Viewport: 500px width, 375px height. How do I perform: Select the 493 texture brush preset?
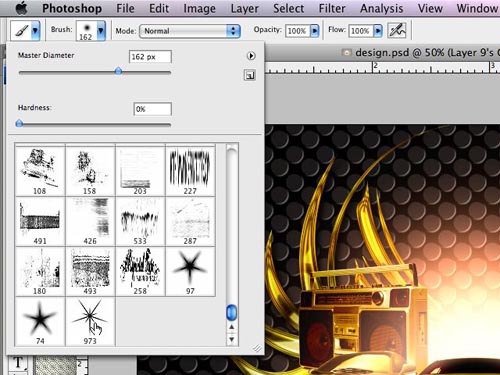[90, 271]
